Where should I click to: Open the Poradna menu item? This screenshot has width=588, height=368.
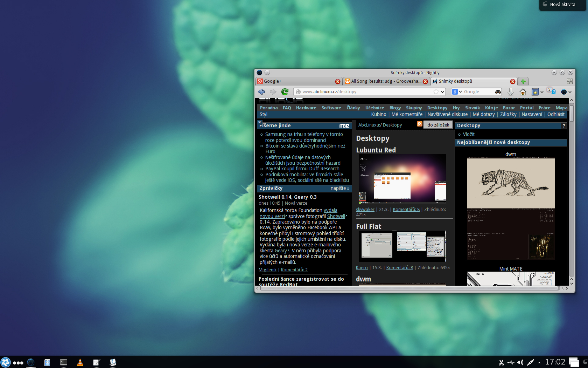pyautogui.click(x=269, y=108)
